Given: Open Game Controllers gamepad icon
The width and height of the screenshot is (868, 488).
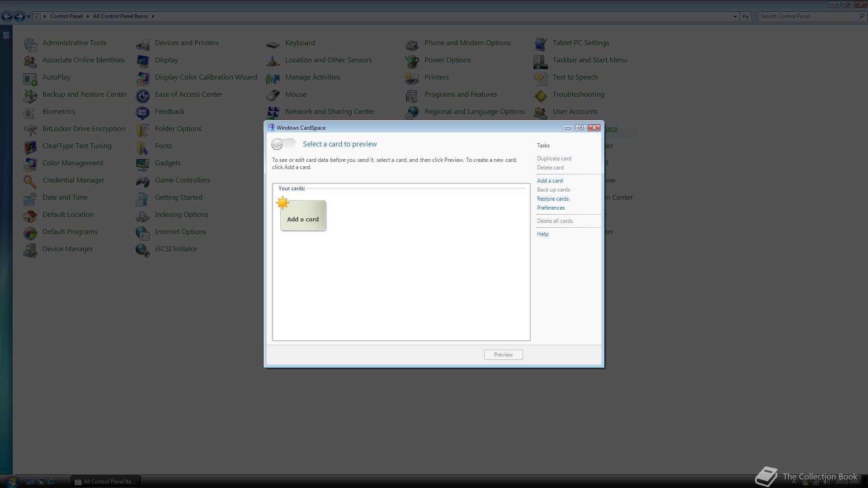Looking at the screenshot, I should [143, 181].
